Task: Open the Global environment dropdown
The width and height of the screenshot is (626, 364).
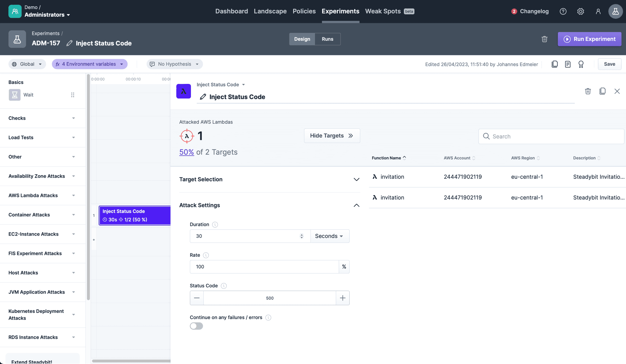Action: tap(27, 64)
